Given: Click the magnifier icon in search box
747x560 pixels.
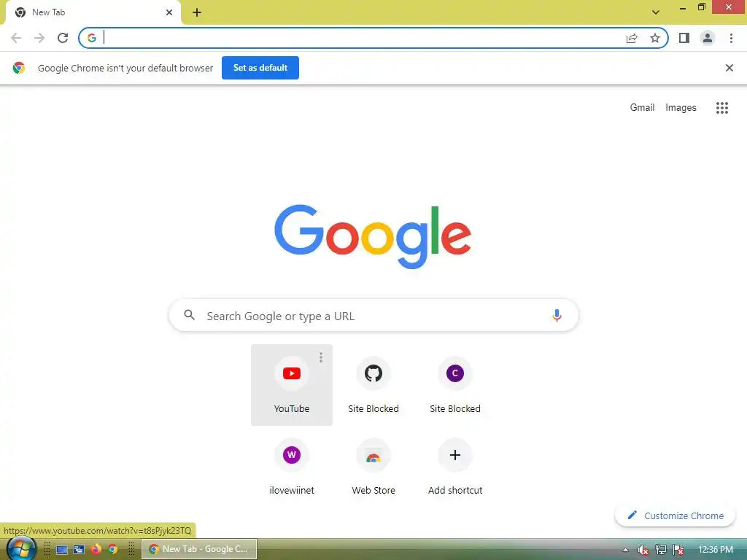Looking at the screenshot, I should (x=189, y=315).
